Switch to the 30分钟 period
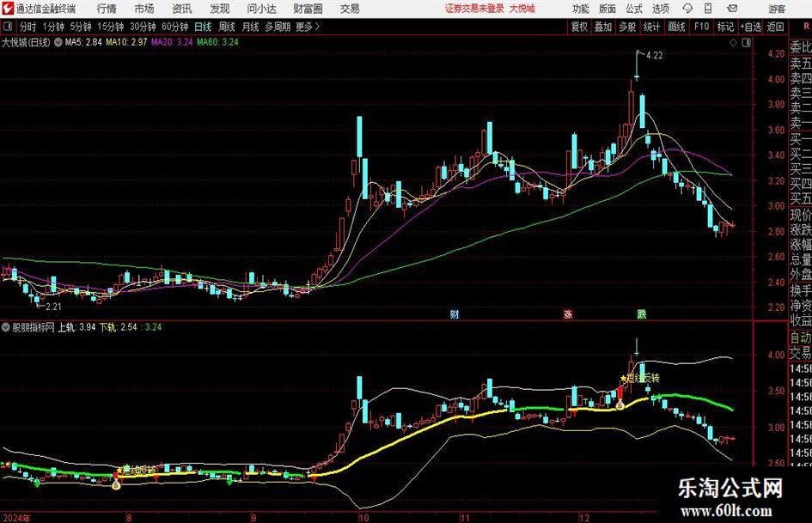Screen dimensions: 812x523 143,27
